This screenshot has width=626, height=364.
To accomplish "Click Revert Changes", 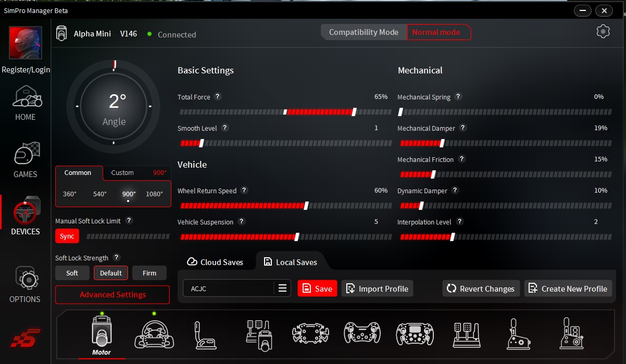I will coord(481,288).
